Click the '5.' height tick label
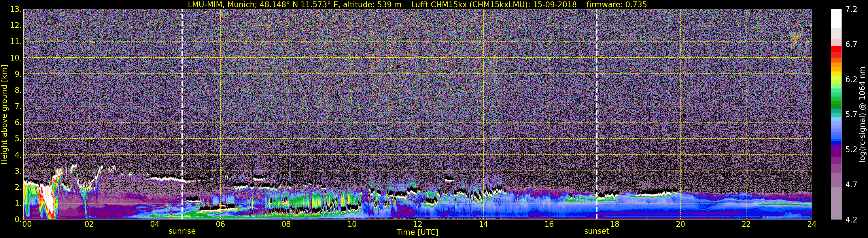Viewport: 868px width, 238px height. point(18,139)
